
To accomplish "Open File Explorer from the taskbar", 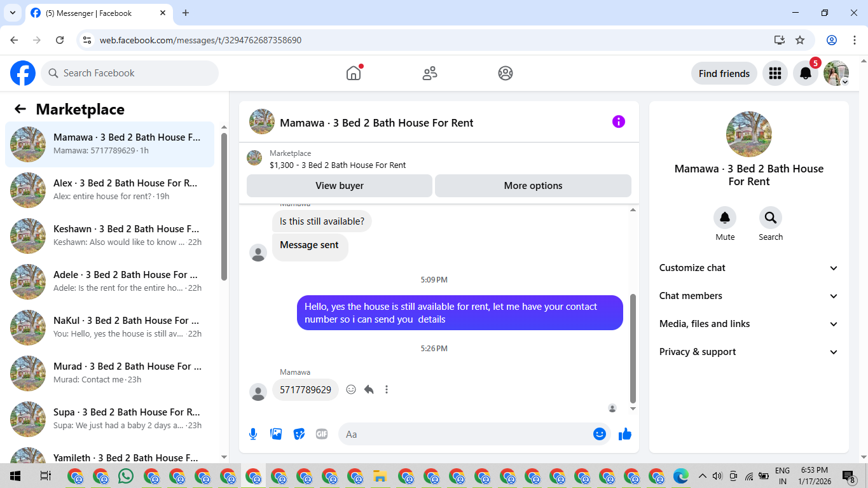I will (380, 476).
